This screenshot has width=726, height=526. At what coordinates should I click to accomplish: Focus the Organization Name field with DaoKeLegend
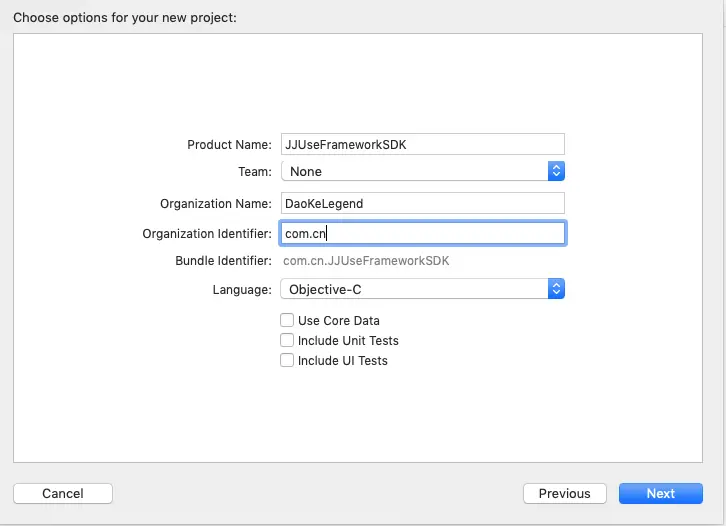tap(423, 203)
